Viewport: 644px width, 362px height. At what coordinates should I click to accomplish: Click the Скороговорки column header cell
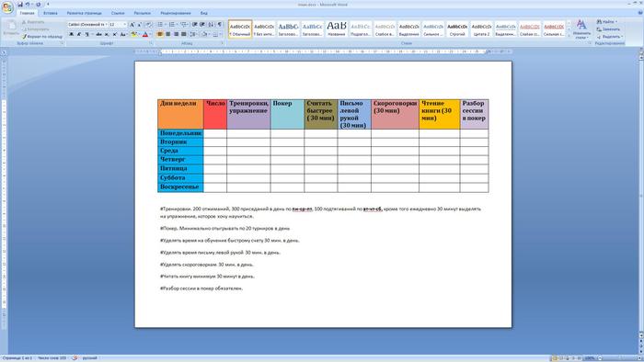(395, 114)
